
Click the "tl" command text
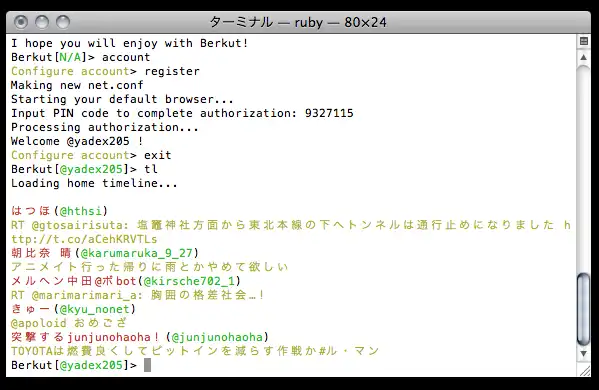[x=151, y=169]
